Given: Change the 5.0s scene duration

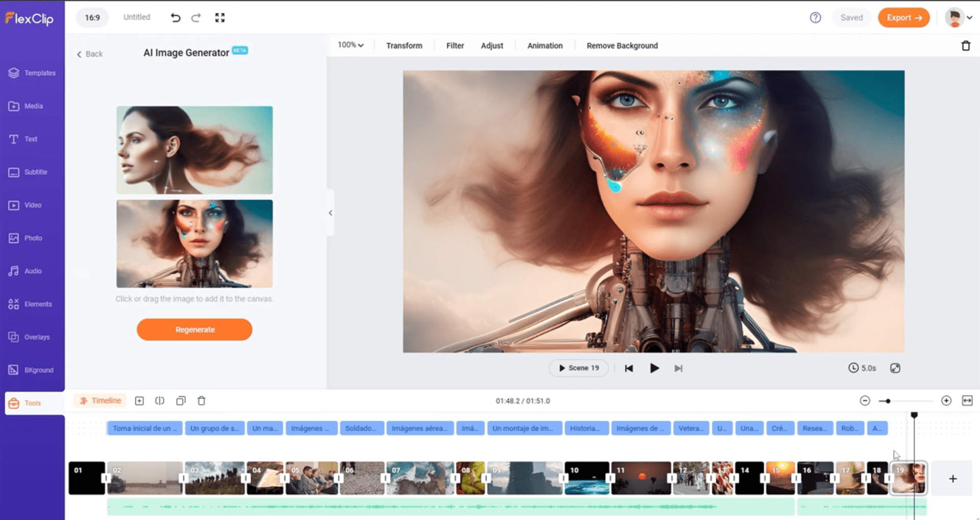Looking at the screenshot, I should [x=862, y=368].
